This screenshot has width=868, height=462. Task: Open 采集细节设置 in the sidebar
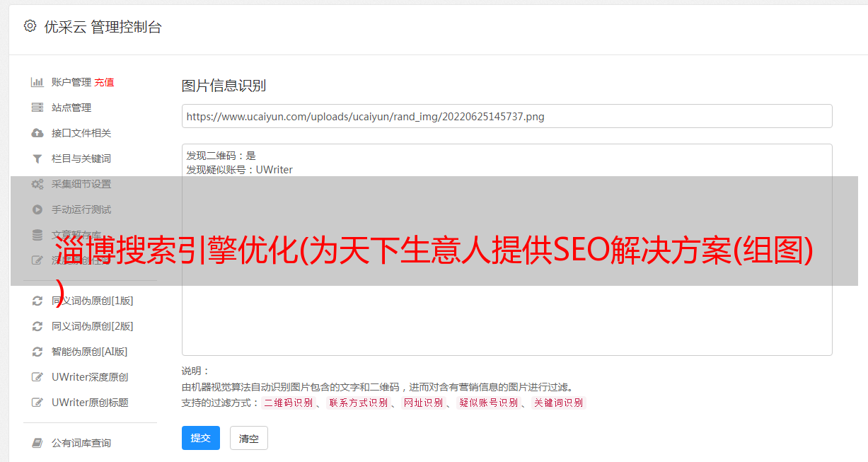coord(81,184)
